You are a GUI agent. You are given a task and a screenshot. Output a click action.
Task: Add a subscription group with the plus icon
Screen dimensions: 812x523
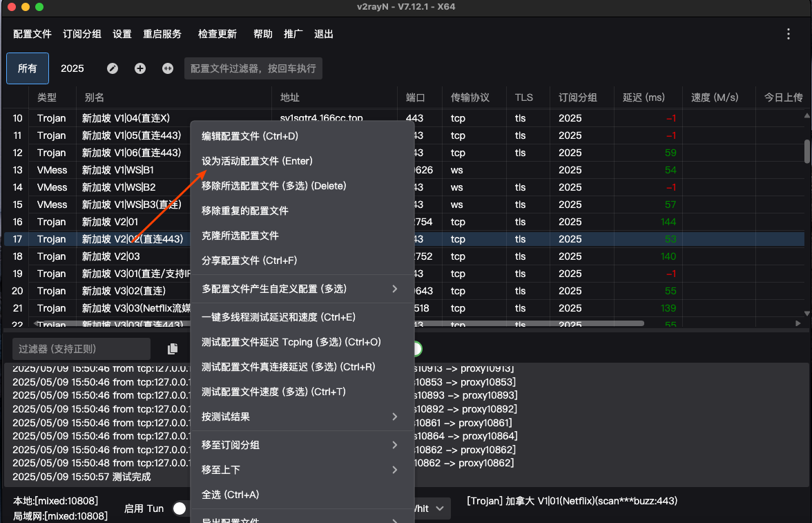point(139,68)
